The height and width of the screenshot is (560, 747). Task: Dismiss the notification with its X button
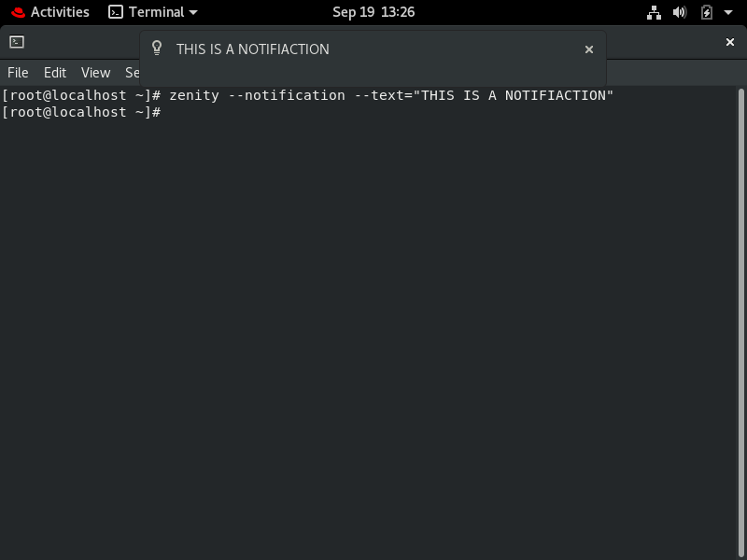(x=589, y=49)
